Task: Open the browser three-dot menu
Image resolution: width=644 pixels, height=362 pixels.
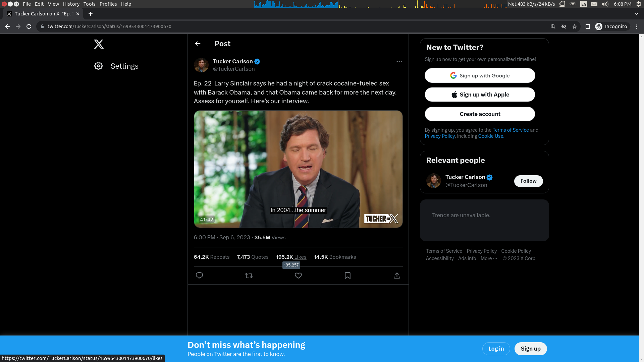Action: click(637, 26)
